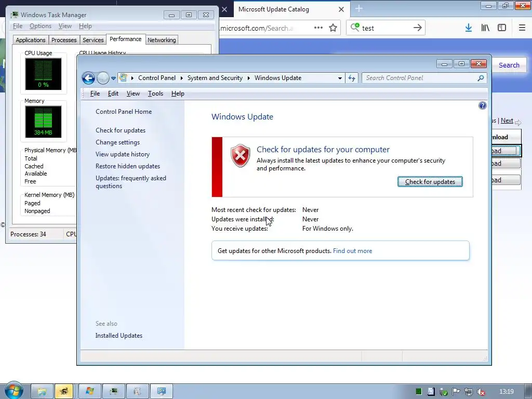Open page actions three-dots icon in browser
532x399 pixels.
pos(318,28)
